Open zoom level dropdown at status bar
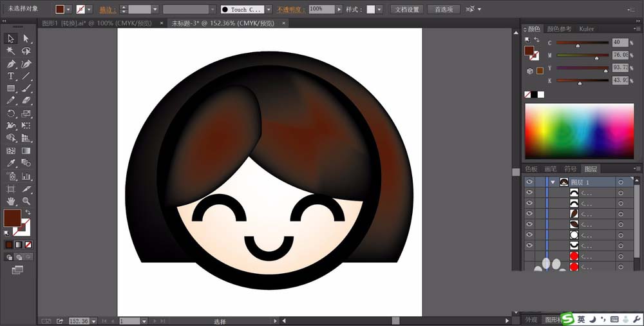The image size is (644, 326). coord(93,321)
